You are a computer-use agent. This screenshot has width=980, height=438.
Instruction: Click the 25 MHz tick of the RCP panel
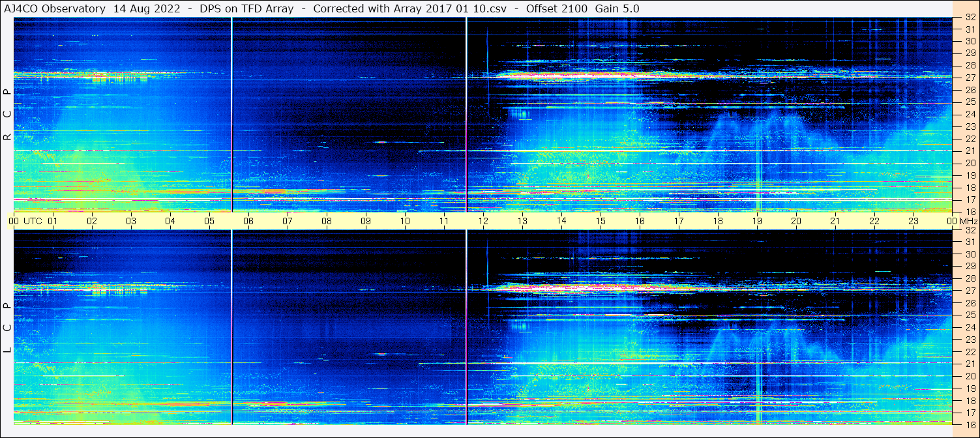(970, 102)
